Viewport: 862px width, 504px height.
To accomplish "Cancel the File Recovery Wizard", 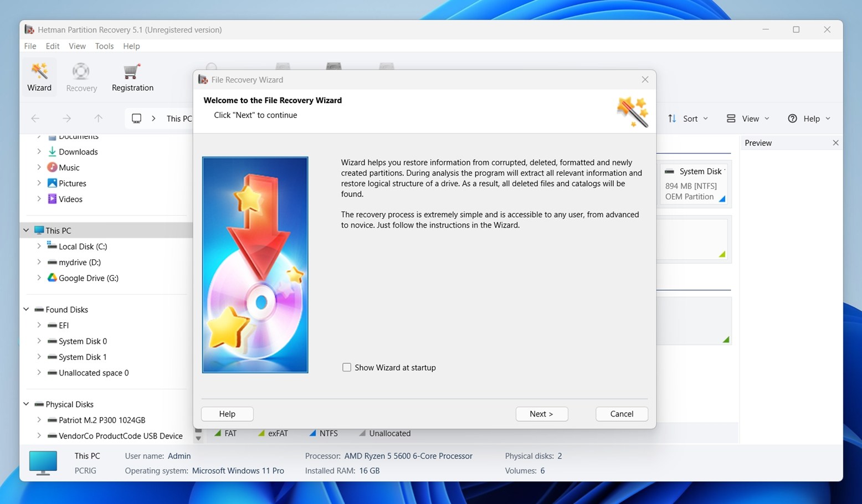I will (621, 414).
